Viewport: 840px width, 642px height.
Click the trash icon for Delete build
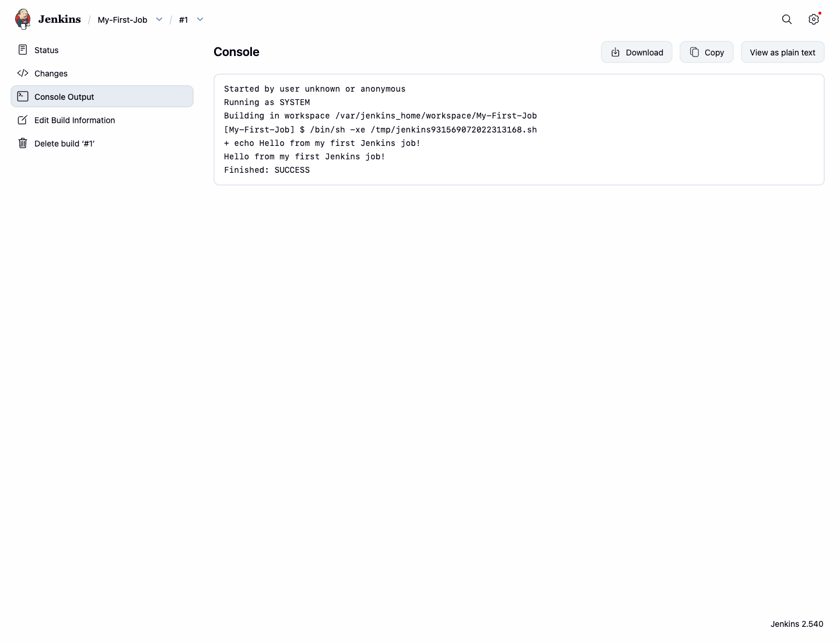pyautogui.click(x=23, y=143)
